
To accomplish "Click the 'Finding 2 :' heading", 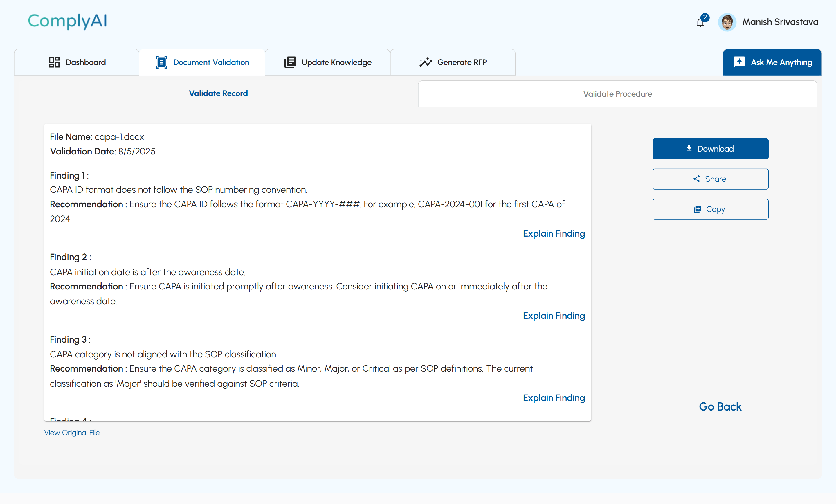I will (x=71, y=257).
